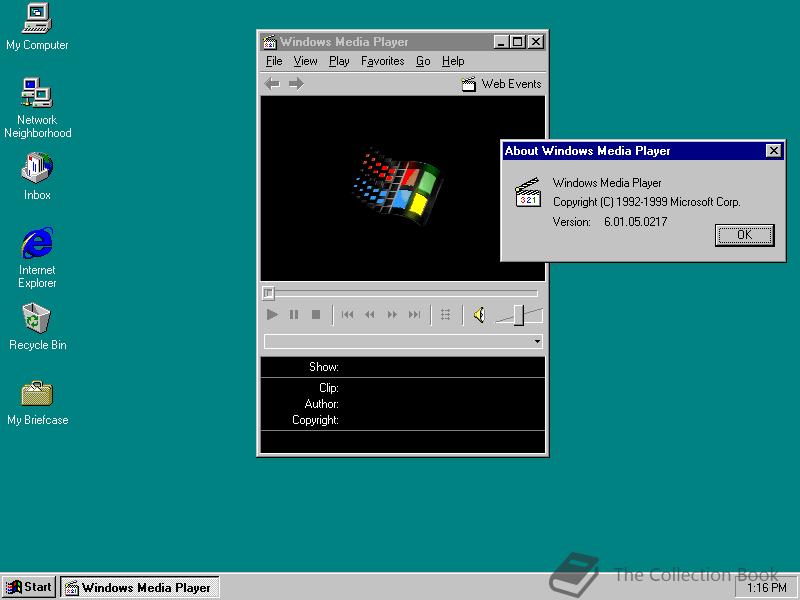The width and height of the screenshot is (800, 600).
Task: Click Windows Media Player taskbar button
Action: (140, 587)
